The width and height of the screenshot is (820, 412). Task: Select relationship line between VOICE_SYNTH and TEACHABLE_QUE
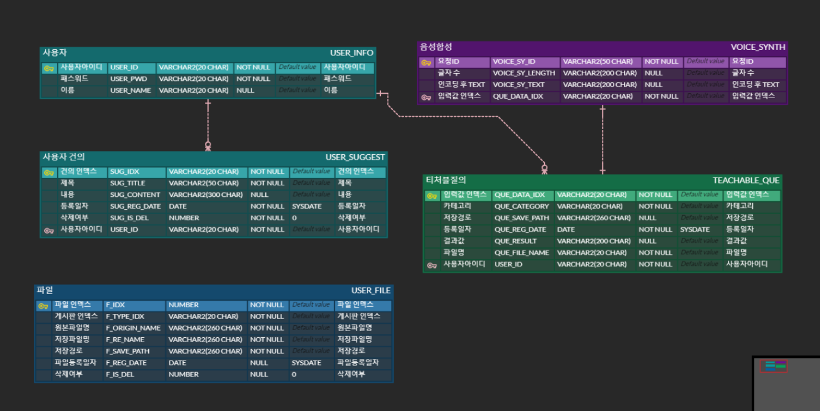pyautogui.click(x=602, y=139)
